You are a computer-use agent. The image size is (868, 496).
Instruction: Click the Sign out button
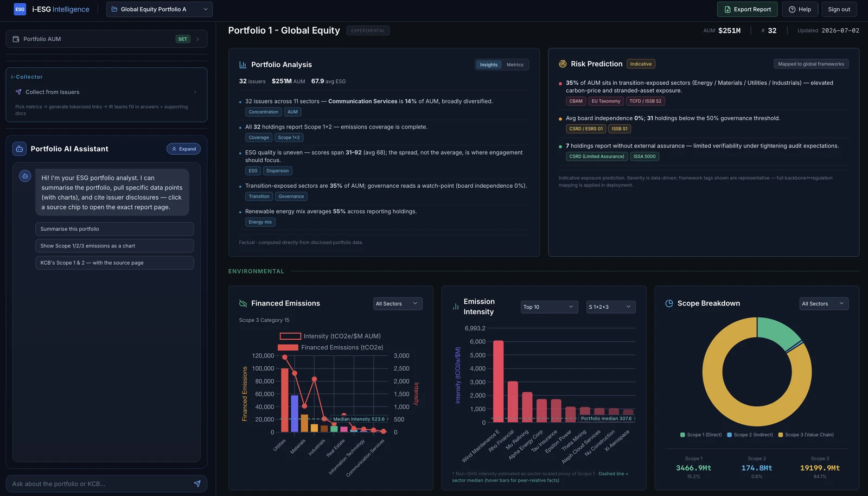(x=839, y=9)
